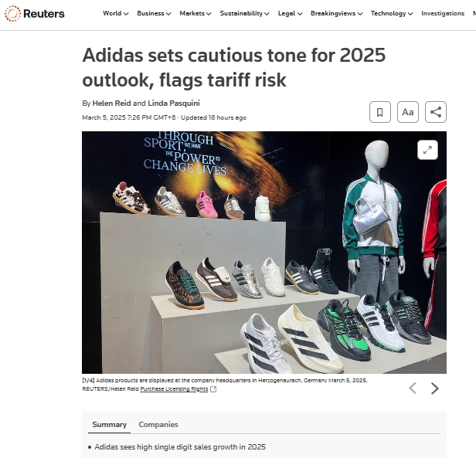Image resolution: width=476 pixels, height=458 pixels.
Task: Bookmark this article with the save icon
Action: (x=380, y=112)
